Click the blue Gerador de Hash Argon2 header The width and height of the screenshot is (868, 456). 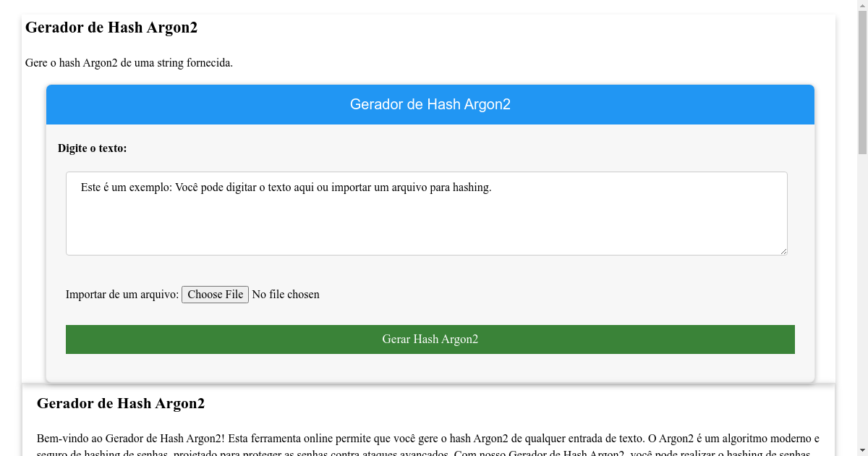tap(430, 104)
